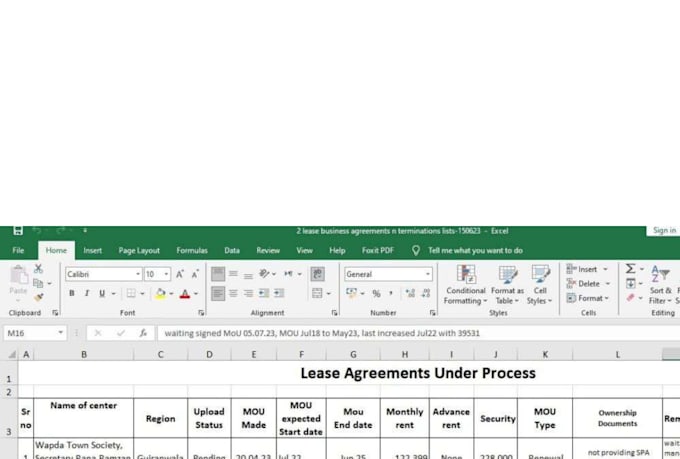The image size is (680, 459).
Task: Toggle Wrap Text for the cell
Action: [317, 274]
